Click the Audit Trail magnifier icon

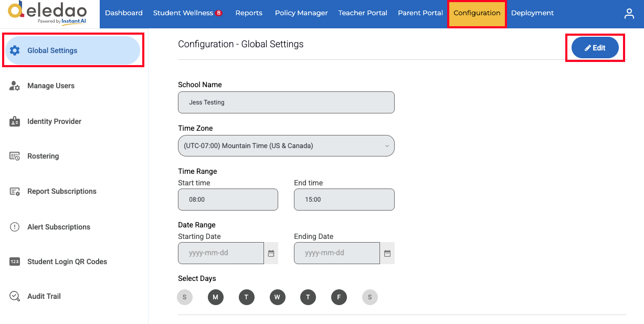tap(15, 296)
